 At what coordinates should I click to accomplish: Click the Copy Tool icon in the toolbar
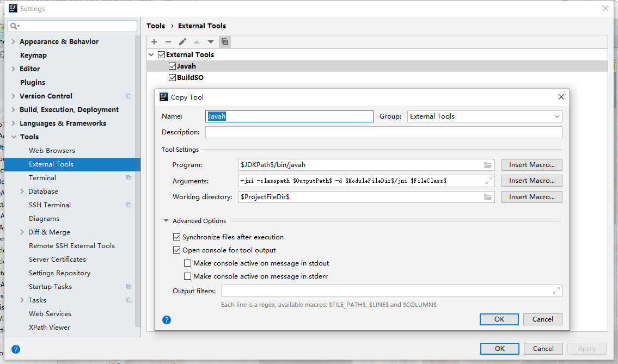[225, 41]
